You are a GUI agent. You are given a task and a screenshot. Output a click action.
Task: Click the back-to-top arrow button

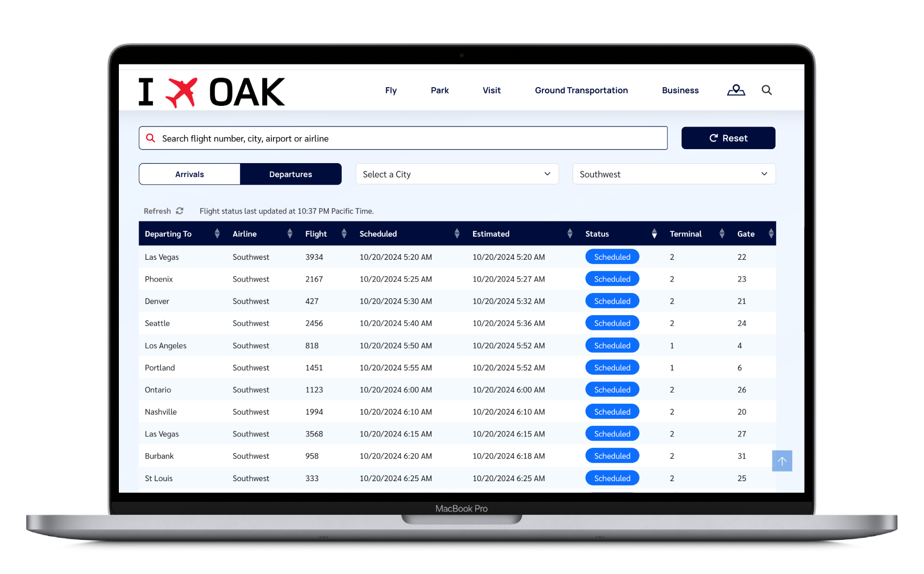(782, 461)
